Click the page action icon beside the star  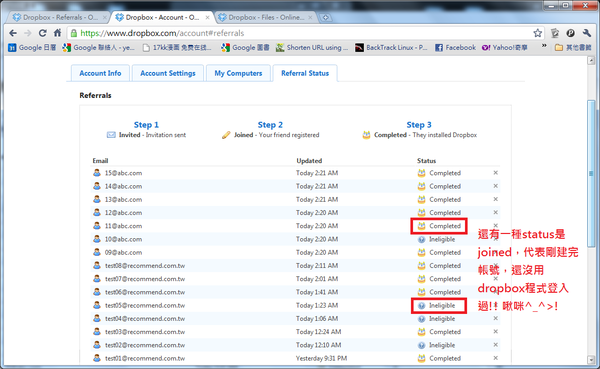(x=555, y=33)
